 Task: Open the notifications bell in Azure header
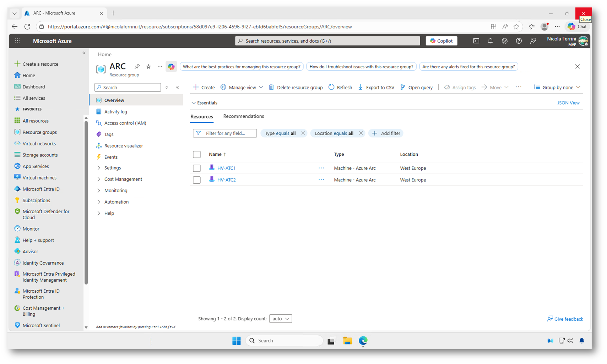[x=490, y=41]
